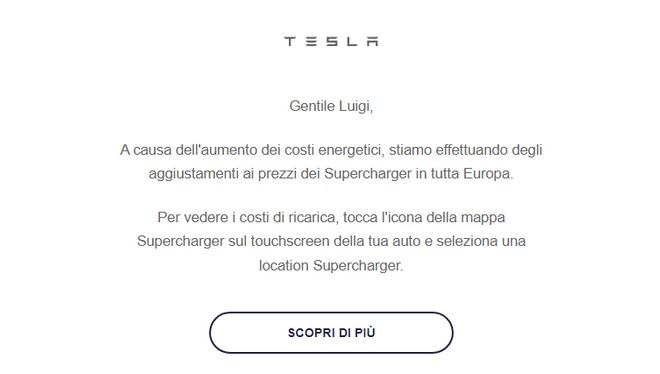660x374 pixels.
Task: Click the final 'A' glyph of the Tesla logo
Action: click(373, 41)
